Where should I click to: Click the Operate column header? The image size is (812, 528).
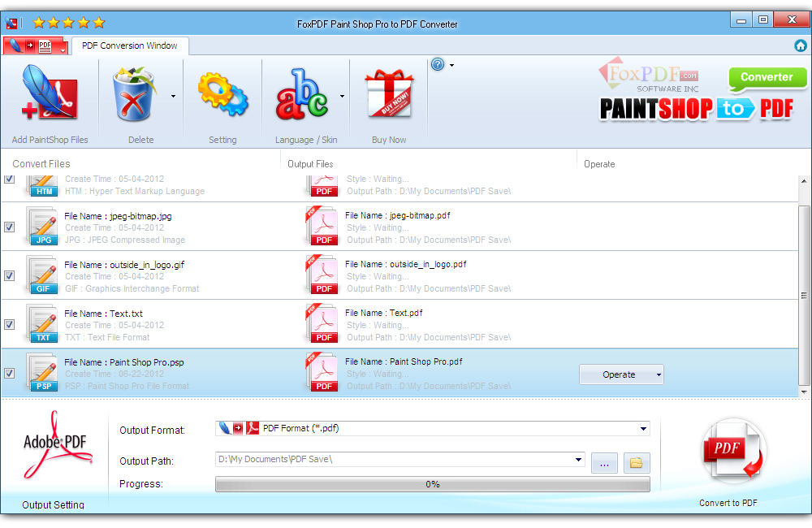599,164
